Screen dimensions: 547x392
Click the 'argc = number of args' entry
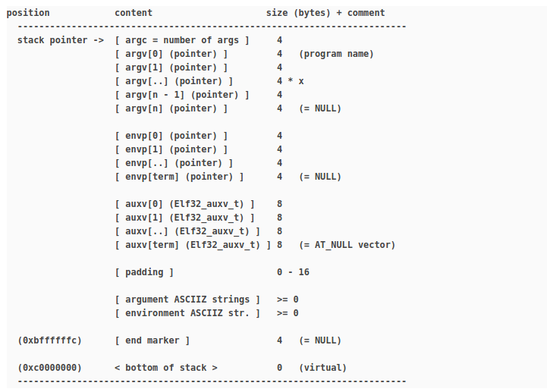point(182,40)
